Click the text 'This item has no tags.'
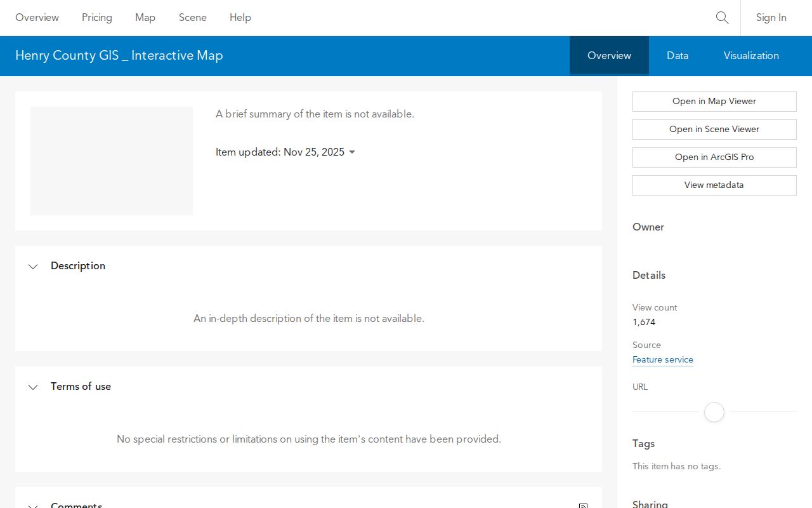 (677, 466)
